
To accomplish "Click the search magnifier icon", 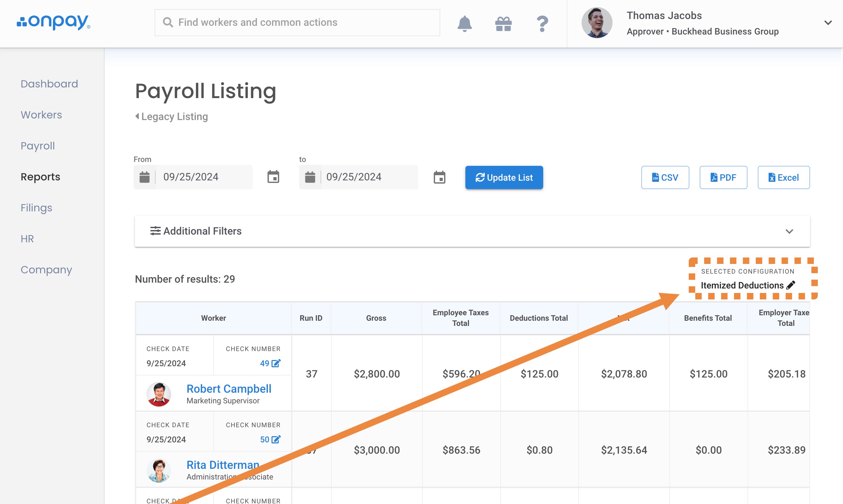I will click(168, 22).
